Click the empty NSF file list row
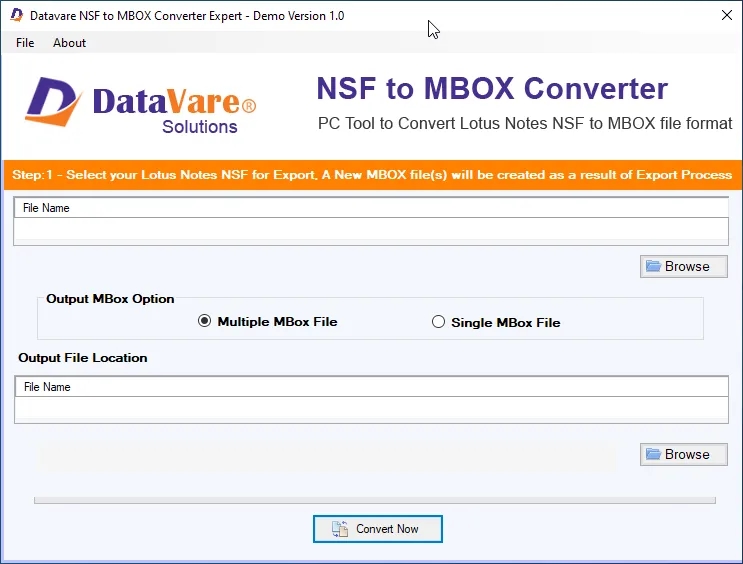Viewport: 743px width, 564px height. 371,231
